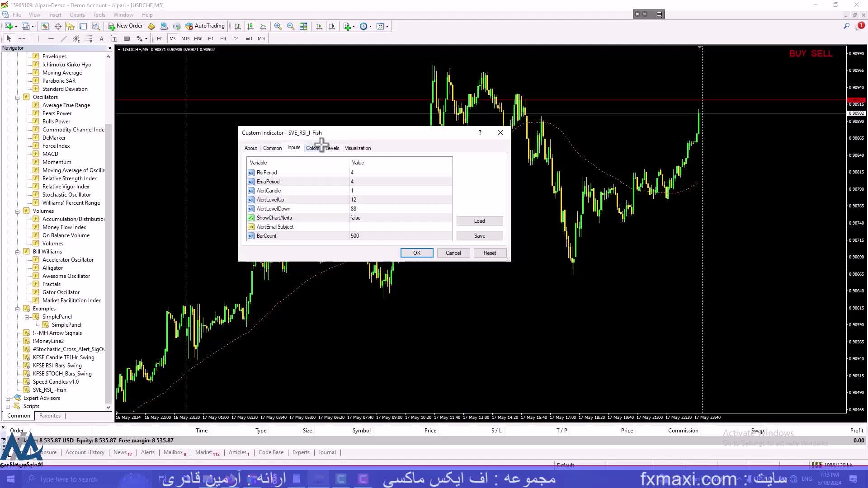Switch to the H1 timeframe

(211, 38)
